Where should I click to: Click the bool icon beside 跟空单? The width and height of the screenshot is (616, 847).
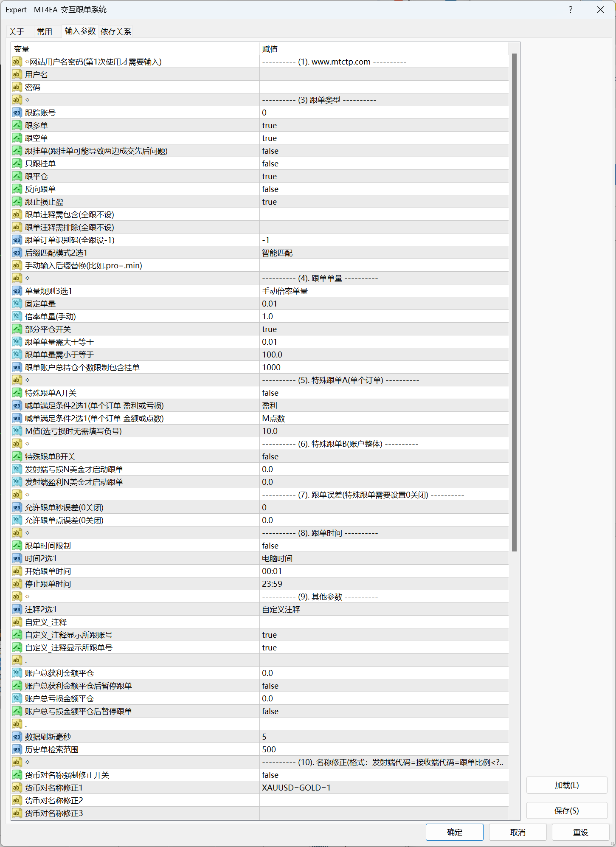point(17,138)
